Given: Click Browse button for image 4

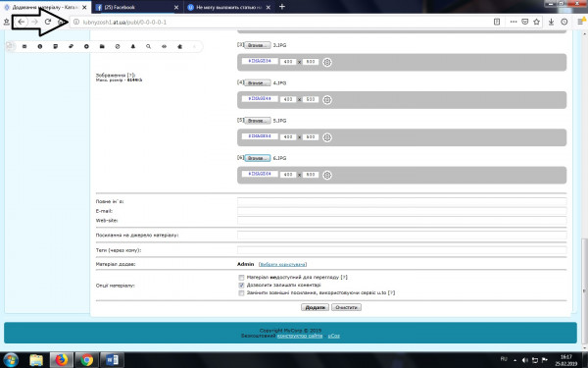Looking at the screenshot, I should point(257,83).
